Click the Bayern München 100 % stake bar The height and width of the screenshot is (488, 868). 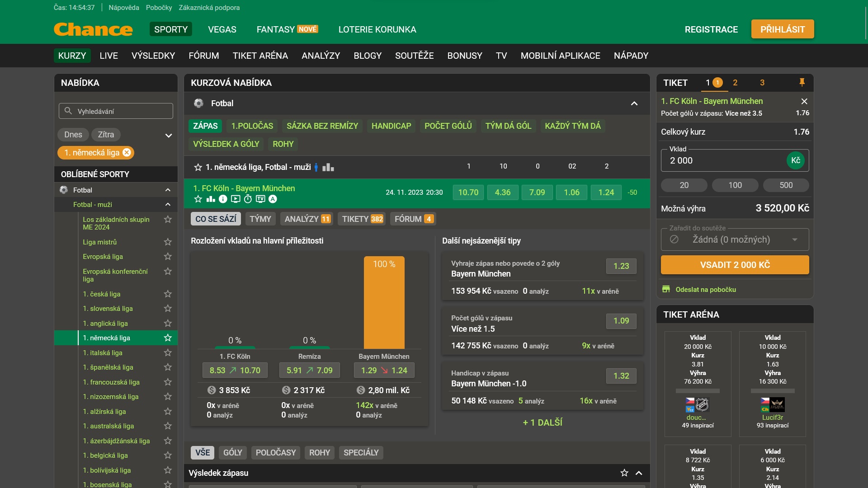pos(384,302)
